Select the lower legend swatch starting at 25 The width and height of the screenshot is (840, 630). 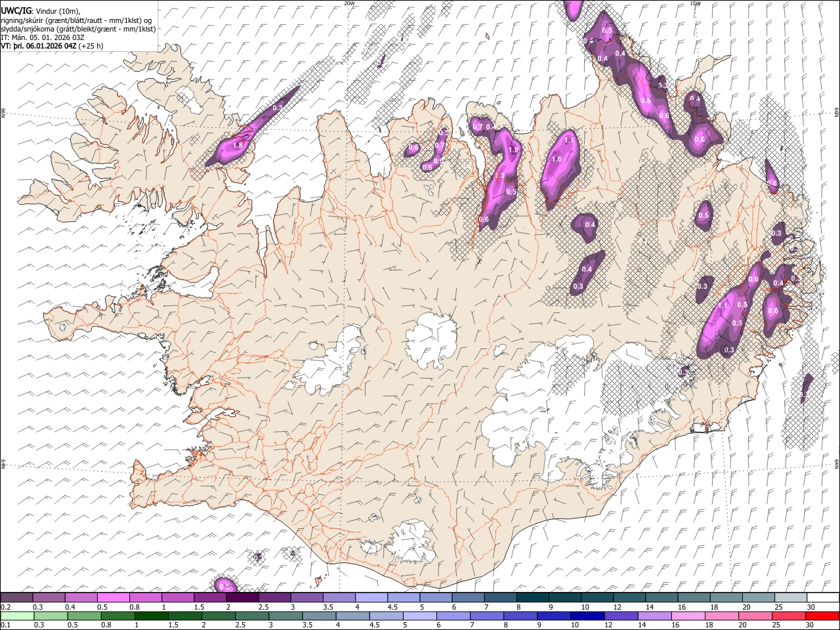788,616
